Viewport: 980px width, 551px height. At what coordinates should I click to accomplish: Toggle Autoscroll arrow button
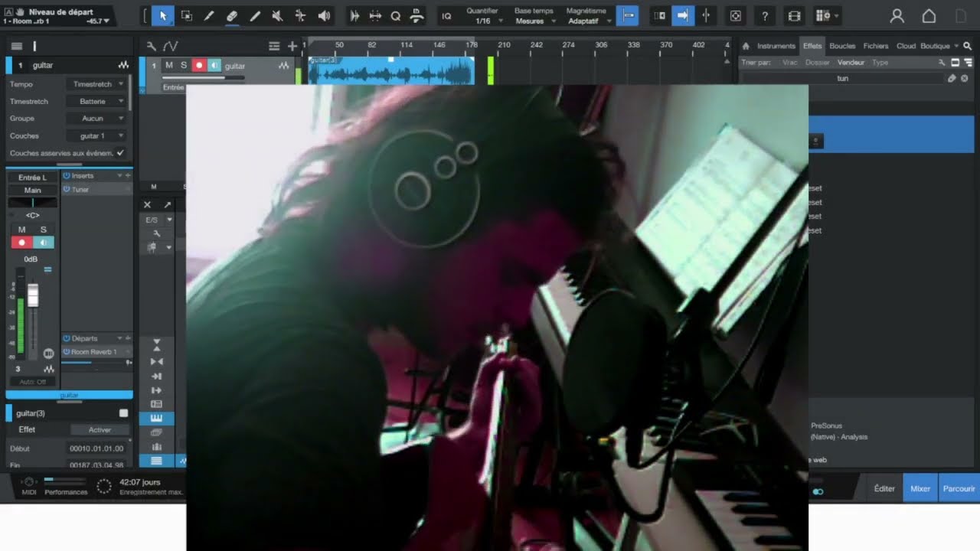tap(683, 15)
